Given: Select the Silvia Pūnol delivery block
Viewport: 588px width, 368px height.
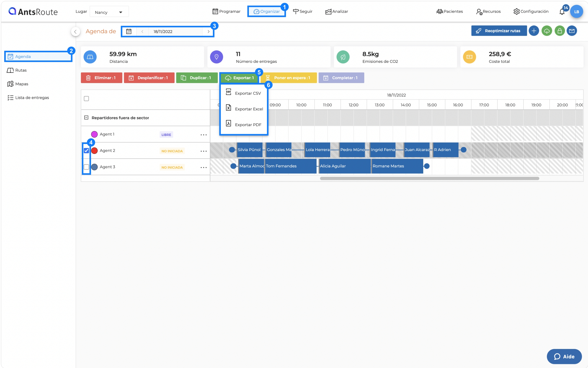Looking at the screenshot, I should tap(249, 150).
